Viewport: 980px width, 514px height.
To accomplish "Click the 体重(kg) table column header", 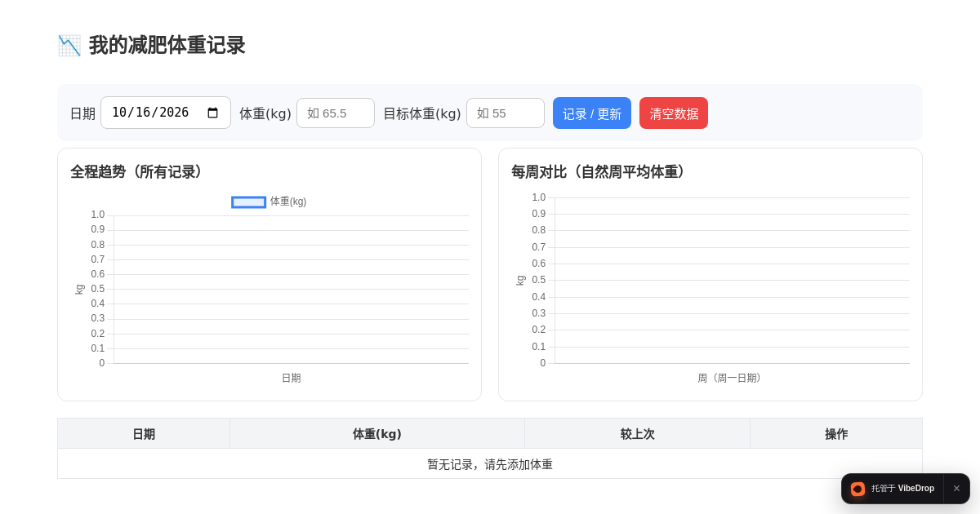I will click(377, 434).
